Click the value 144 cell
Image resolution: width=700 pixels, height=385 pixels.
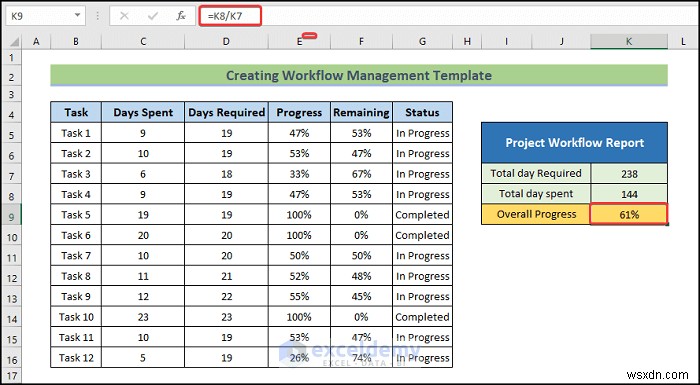click(629, 194)
